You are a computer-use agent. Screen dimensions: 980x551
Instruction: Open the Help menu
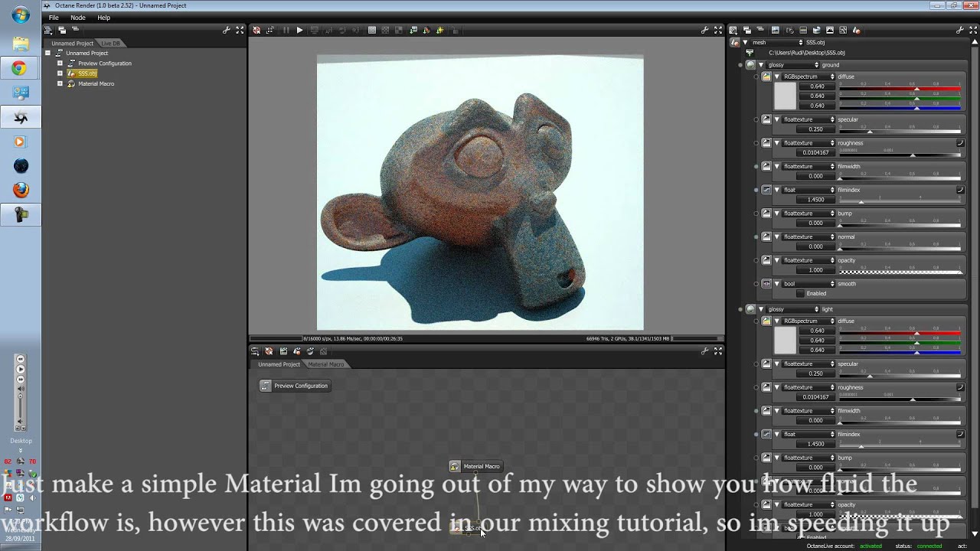click(x=103, y=18)
